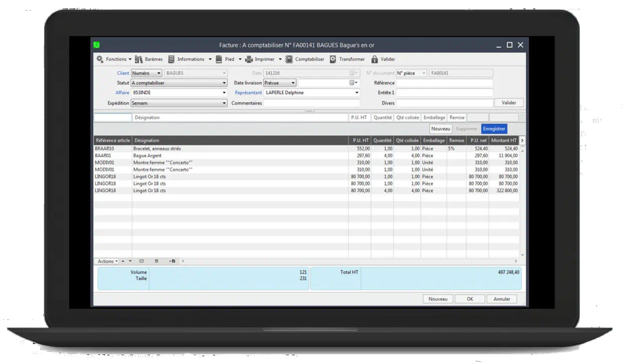Click the Transformer toolbar icon

[x=333, y=59]
